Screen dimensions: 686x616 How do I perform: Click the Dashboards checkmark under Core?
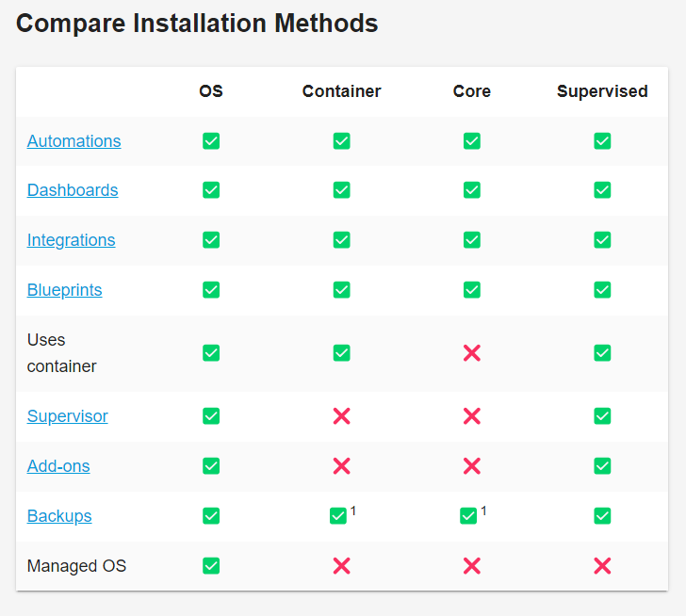click(472, 190)
